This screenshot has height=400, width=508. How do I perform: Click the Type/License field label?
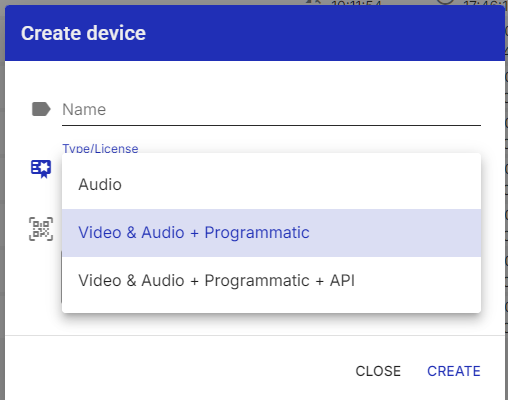pyautogui.click(x=100, y=149)
